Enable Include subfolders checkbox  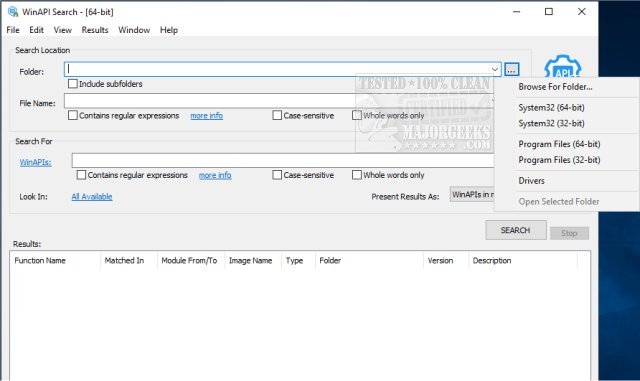coord(73,84)
